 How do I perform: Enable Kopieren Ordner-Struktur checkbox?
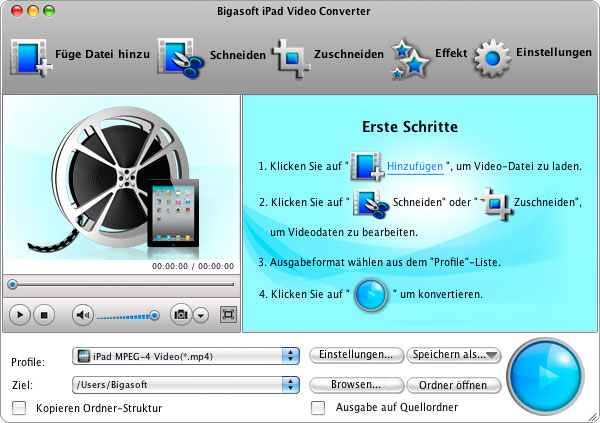(19, 408)
